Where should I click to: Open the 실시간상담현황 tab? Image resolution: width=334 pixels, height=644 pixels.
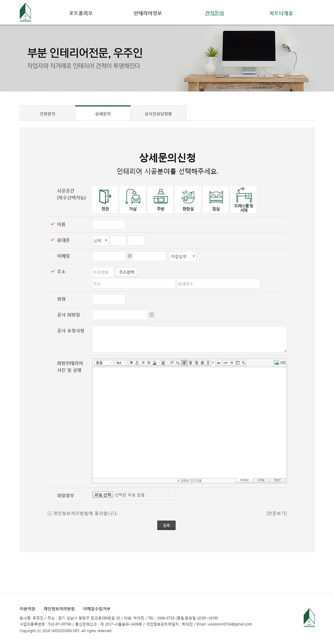(x=158, y=114)
